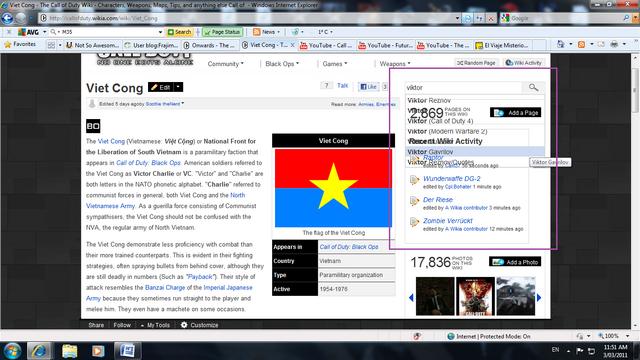
Task: Open the compatibility view icon in address bar
Action: pos(468,18)
